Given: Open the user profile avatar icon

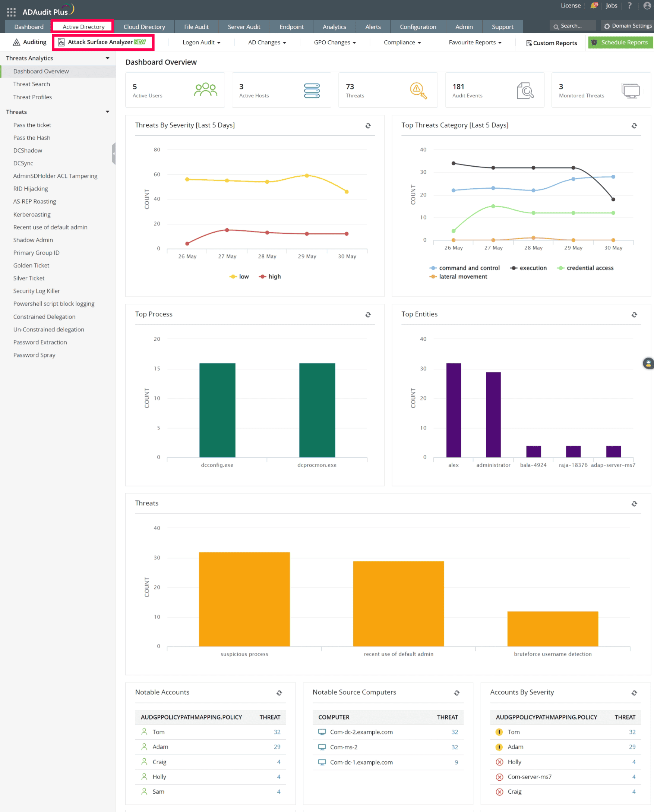Looking at the screenshot, I should click(x=647, y=6).
